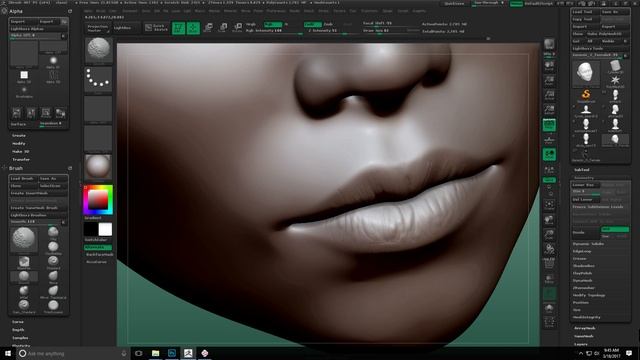
Task: Expand Make 3D section in Alpha palette
Action: tap(20, 151)
